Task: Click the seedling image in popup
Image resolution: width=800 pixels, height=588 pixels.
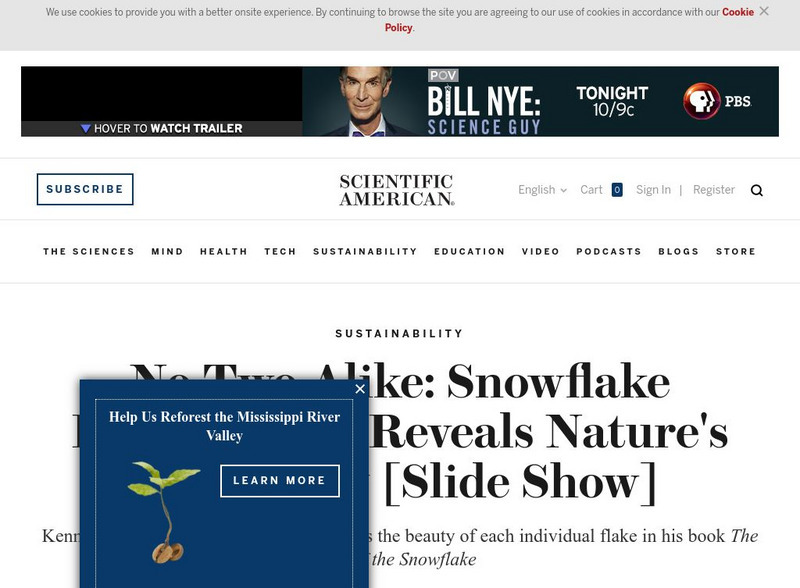Action: pyautogui.click(x=163, y=512)
